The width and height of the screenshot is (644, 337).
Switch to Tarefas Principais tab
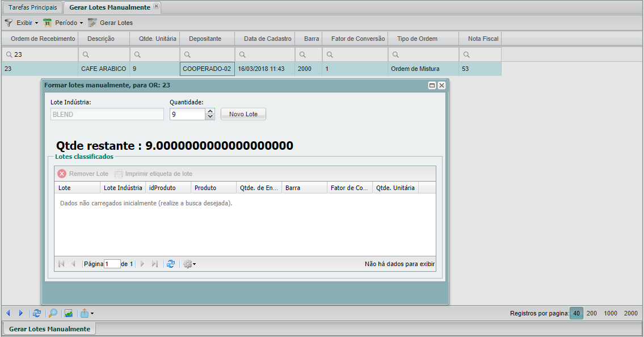pyautogui.click(x=33, y=7)
